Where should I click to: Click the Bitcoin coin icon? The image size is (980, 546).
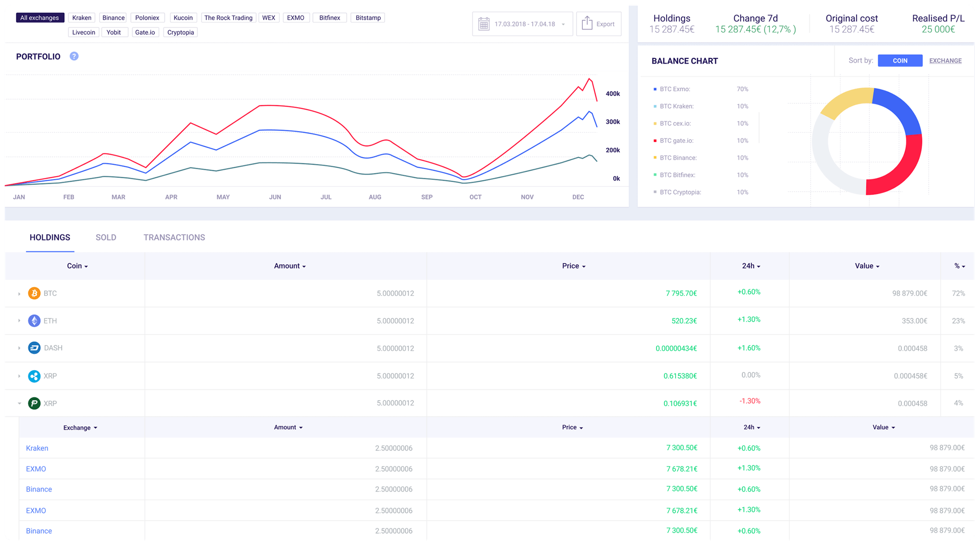coord(34,293)
